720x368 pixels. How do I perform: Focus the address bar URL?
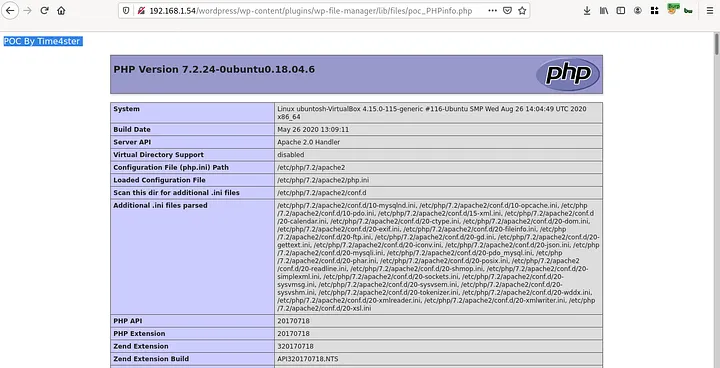[x=311, y=11]
